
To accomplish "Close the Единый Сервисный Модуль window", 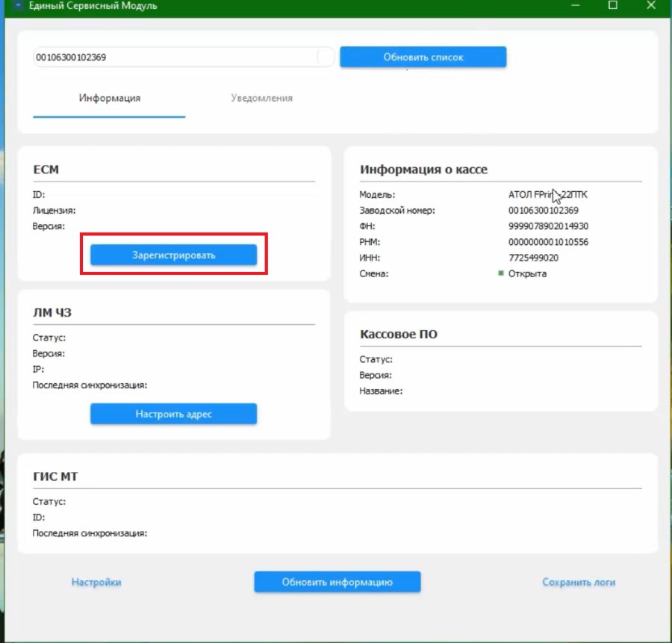I will 651,5.
